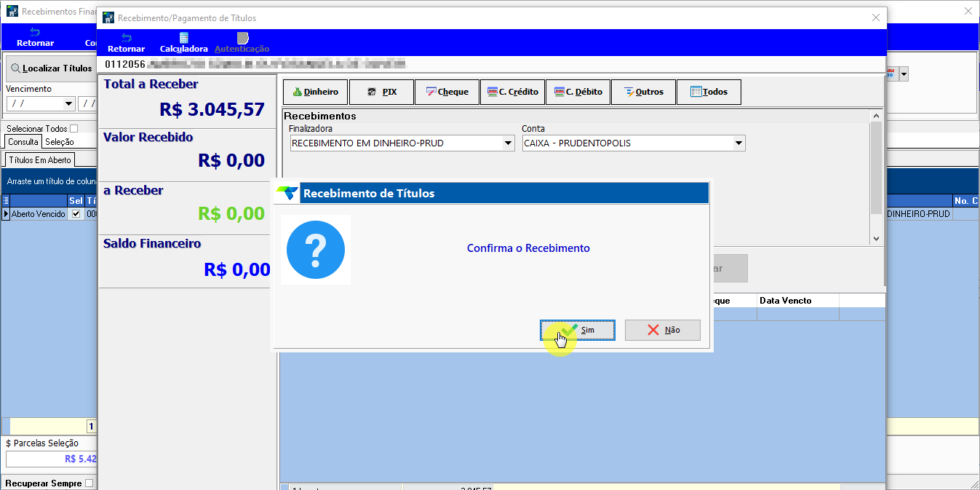Confirm the receipt with Sim button
Image resolution: width=980 pixels, height=490 pixels.
tap(578, 330)
